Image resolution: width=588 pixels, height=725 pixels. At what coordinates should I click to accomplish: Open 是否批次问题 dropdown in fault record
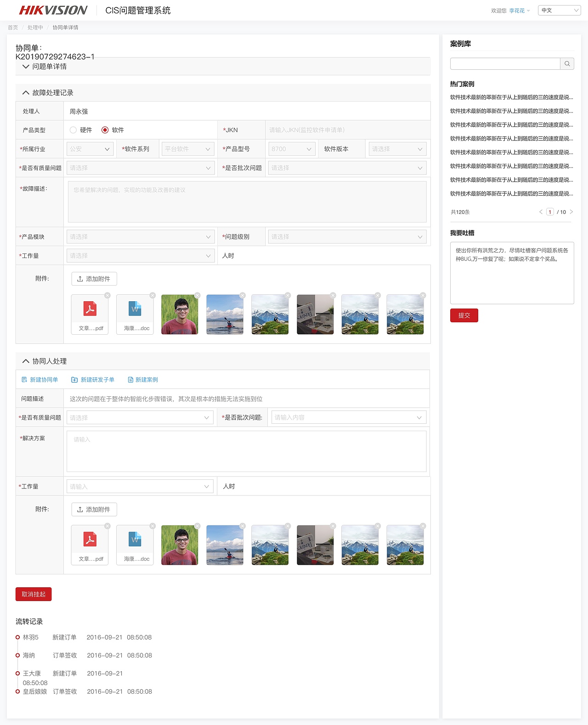(x=347, y=168)
